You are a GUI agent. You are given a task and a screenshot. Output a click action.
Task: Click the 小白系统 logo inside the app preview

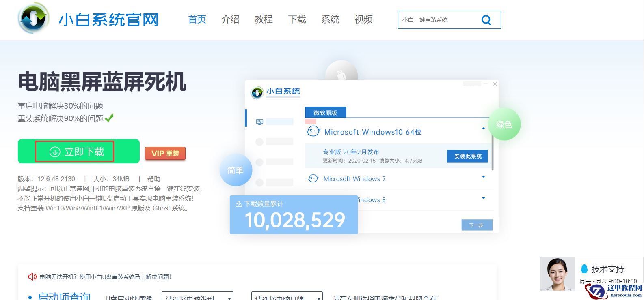(x=275, y=92)
